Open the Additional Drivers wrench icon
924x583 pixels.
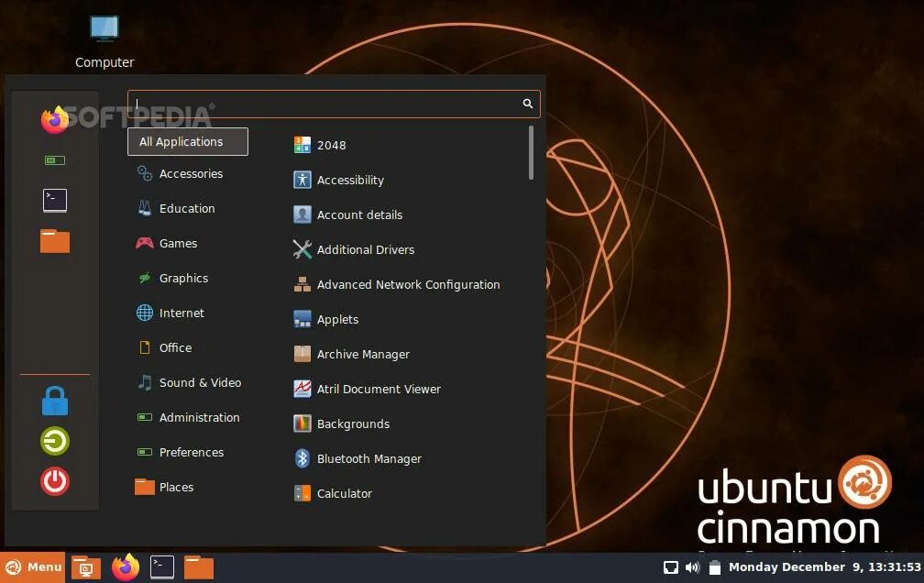tap(302, 249)
